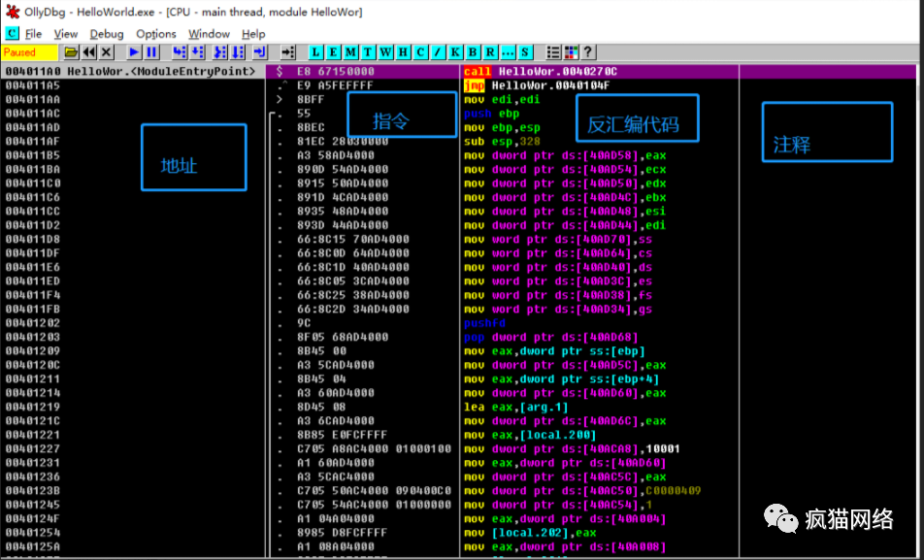
Task: Open the Window menu
Action: [209, 34]
